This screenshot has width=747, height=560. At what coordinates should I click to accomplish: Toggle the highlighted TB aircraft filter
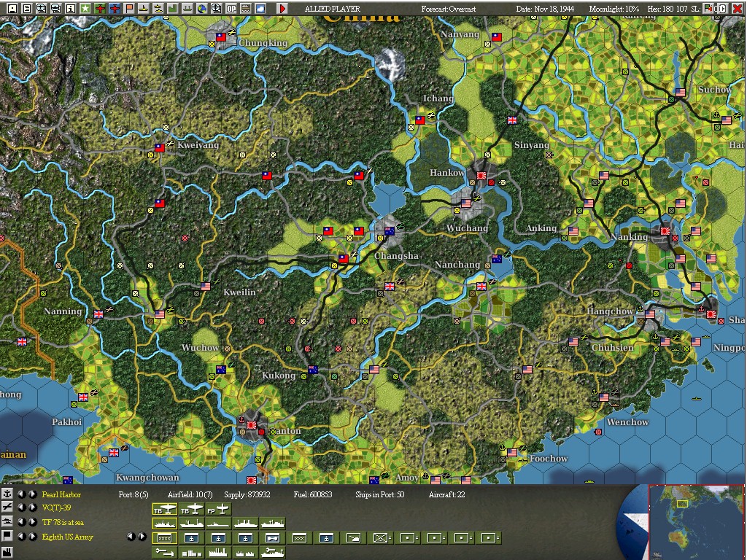coord(165,509)
